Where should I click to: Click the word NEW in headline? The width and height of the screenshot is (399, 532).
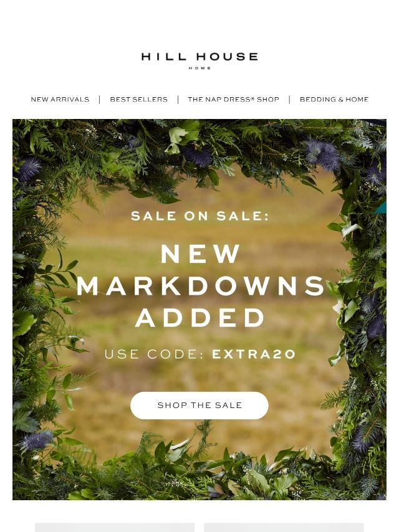200,254
